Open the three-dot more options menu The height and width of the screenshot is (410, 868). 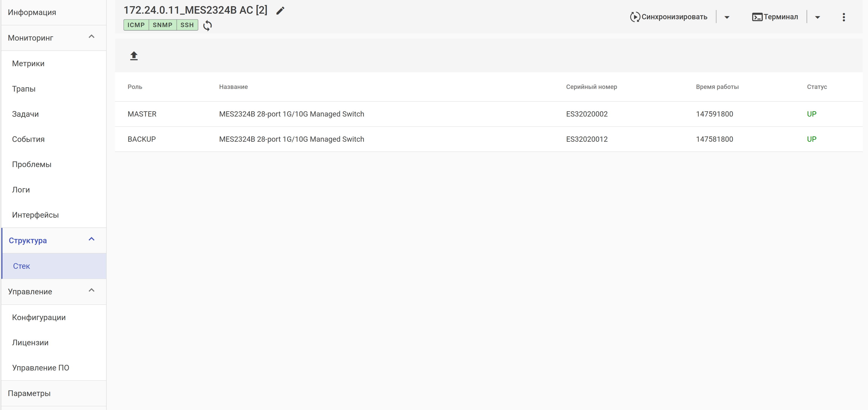[843, 17]
